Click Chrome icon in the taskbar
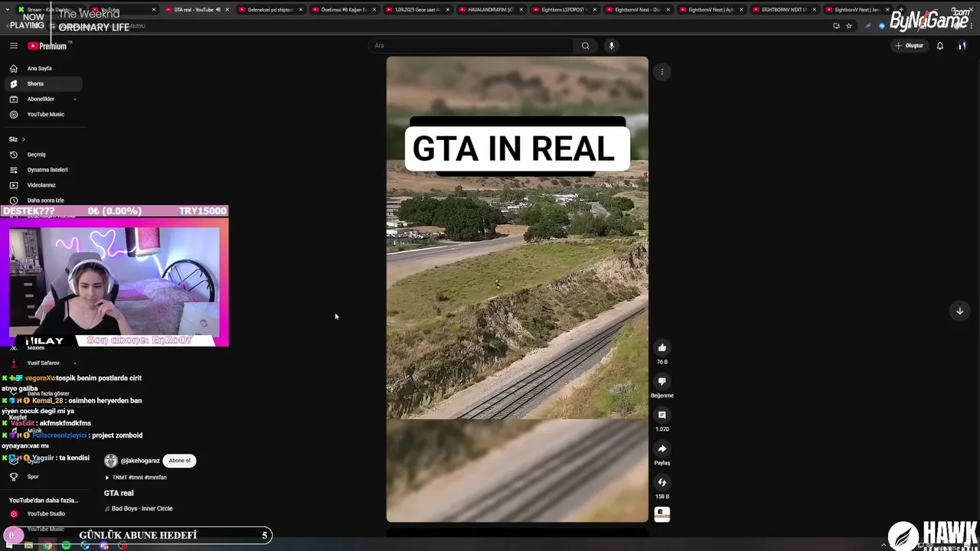The width and height of the screenshot is (980, 551). [x=47, y=545]
